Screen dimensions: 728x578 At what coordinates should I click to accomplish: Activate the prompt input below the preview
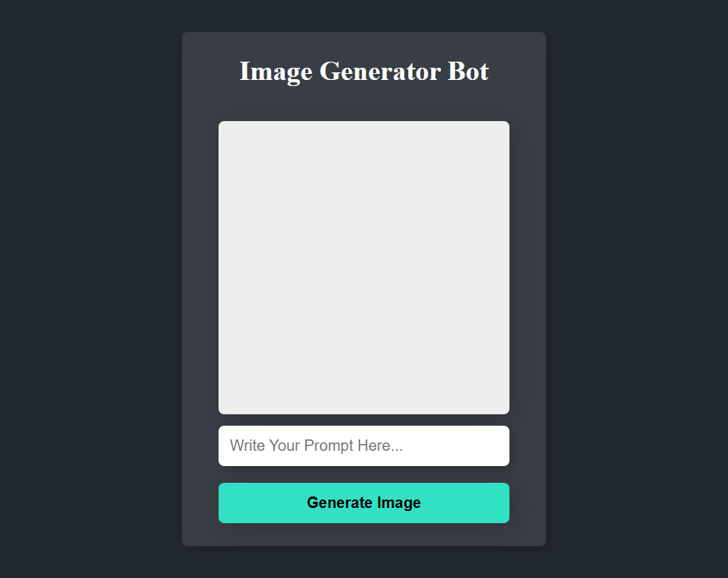[x=363, y=445]
